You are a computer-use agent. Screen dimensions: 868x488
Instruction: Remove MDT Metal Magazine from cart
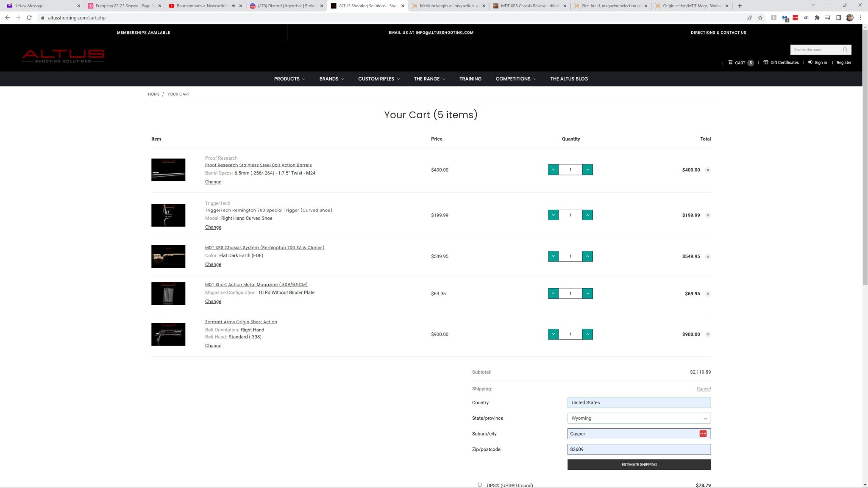708,294
